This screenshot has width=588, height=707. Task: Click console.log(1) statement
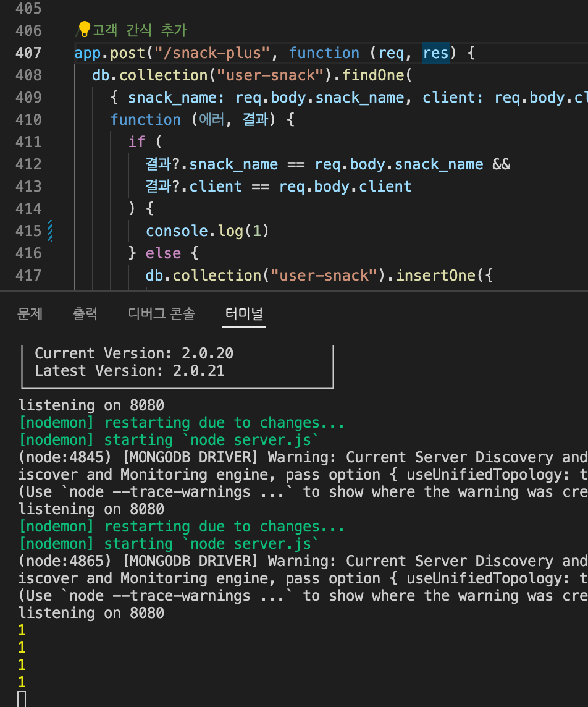pyautogui.click(x=208, y=231)
